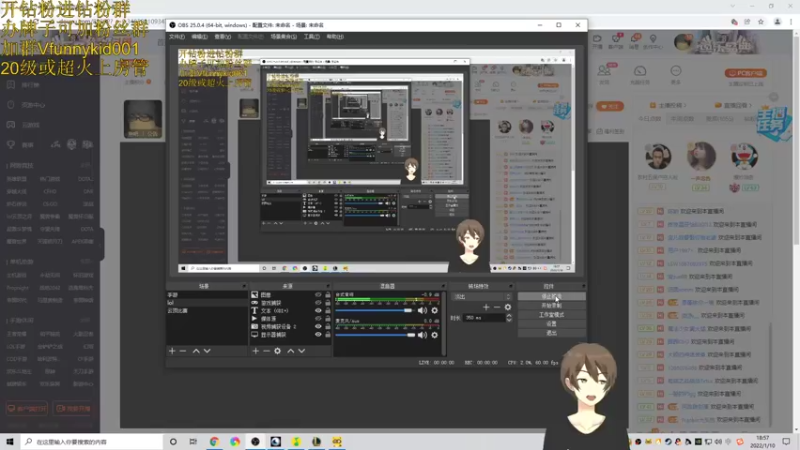Click the CPU and fps status text
The image size is (800, 450).
533,363
